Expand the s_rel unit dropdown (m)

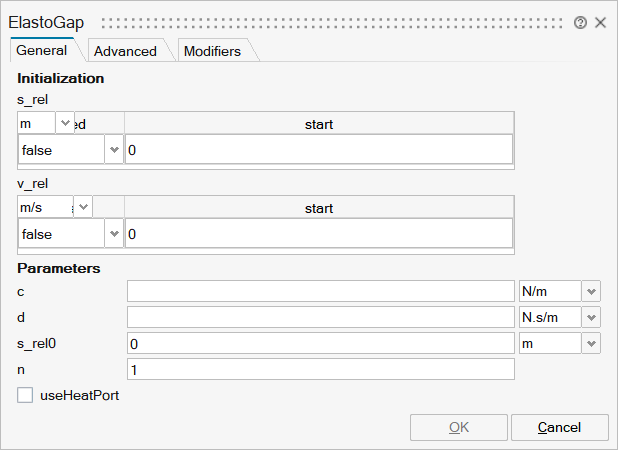click(x=66, y=123)
